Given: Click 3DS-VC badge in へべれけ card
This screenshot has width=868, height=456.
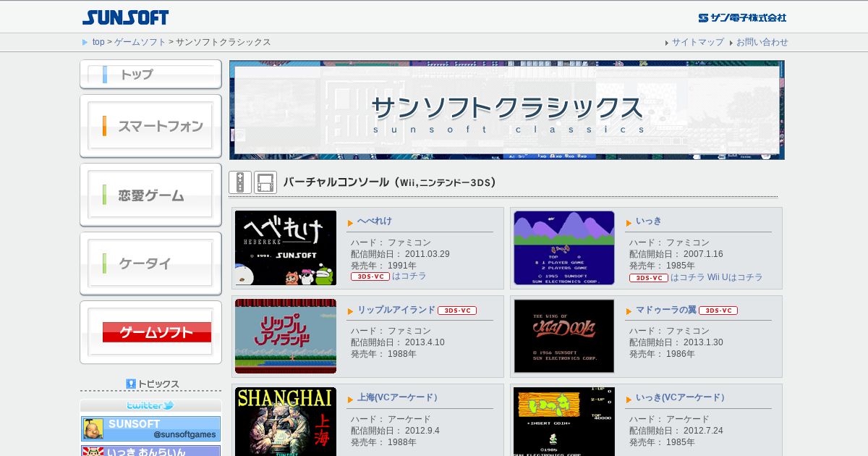Looking at the screenshot, I should coord(370,276).
